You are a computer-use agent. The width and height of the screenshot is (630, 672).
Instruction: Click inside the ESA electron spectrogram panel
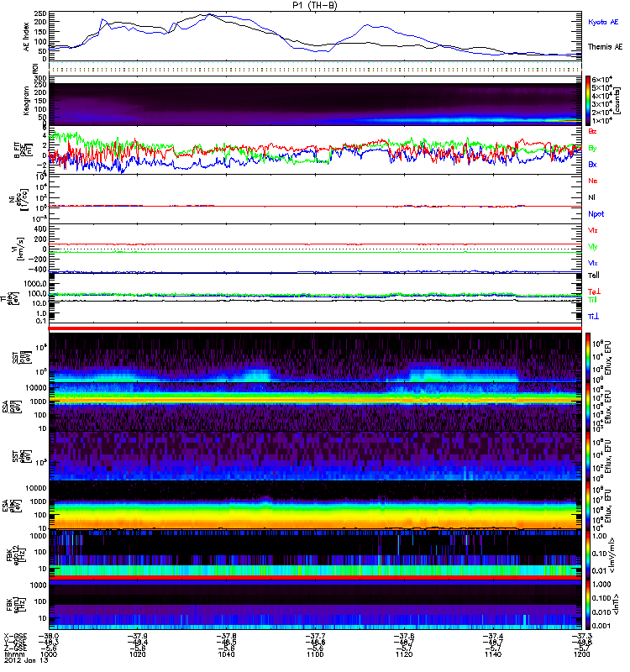[x=315, y=506]
